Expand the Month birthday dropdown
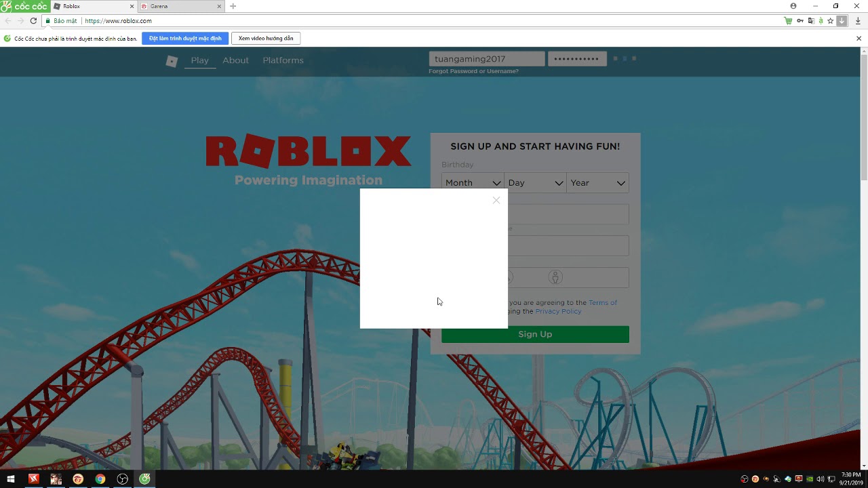Image resolution: width=868 pixels, height=488 pixels. point(473,183)
